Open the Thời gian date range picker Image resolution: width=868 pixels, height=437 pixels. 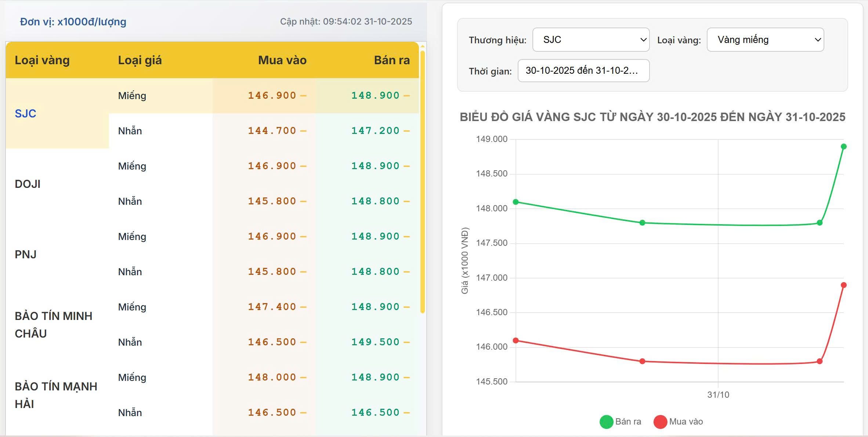point(583,70)
